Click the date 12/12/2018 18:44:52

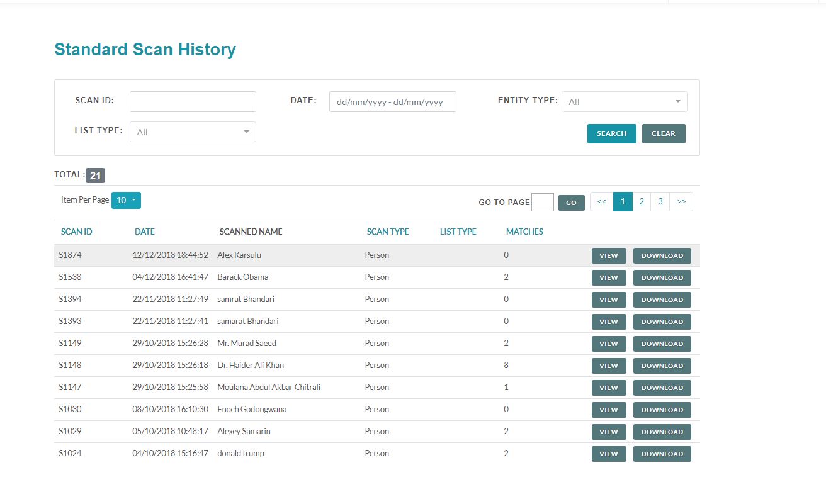coord(170,255)
